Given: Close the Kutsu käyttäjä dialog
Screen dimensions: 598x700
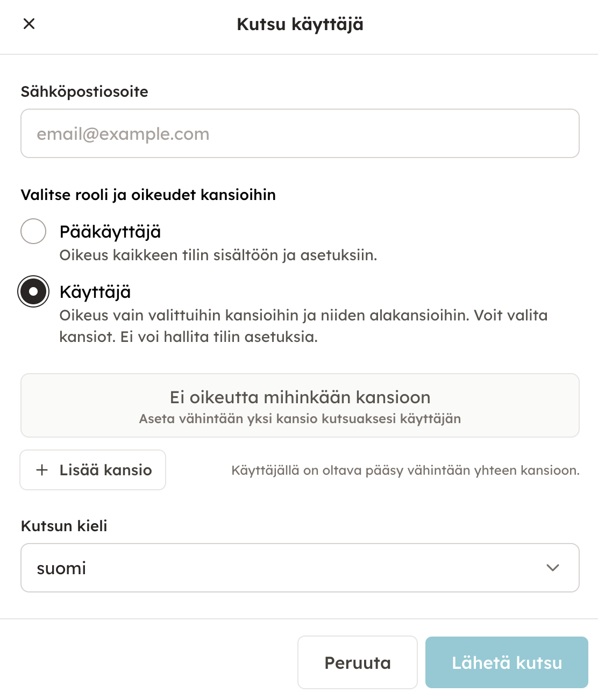Looking at the screenshot, I should (x=29, y=24).
